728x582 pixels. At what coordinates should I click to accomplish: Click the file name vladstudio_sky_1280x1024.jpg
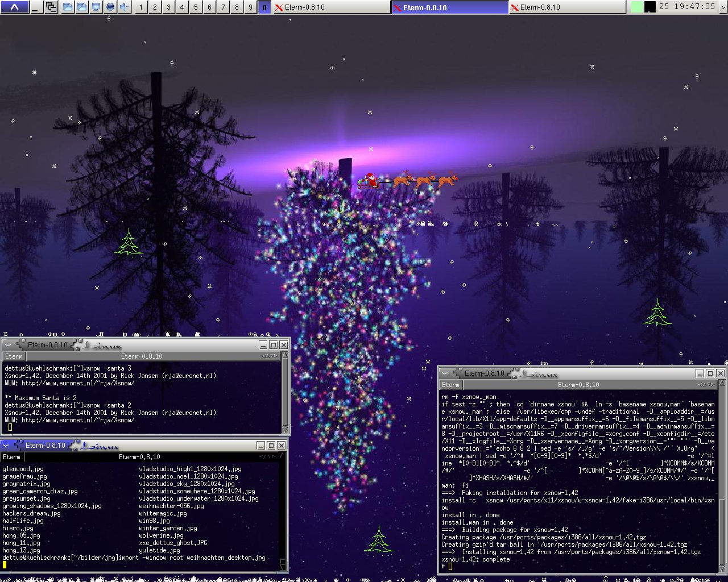pos(187,484)
